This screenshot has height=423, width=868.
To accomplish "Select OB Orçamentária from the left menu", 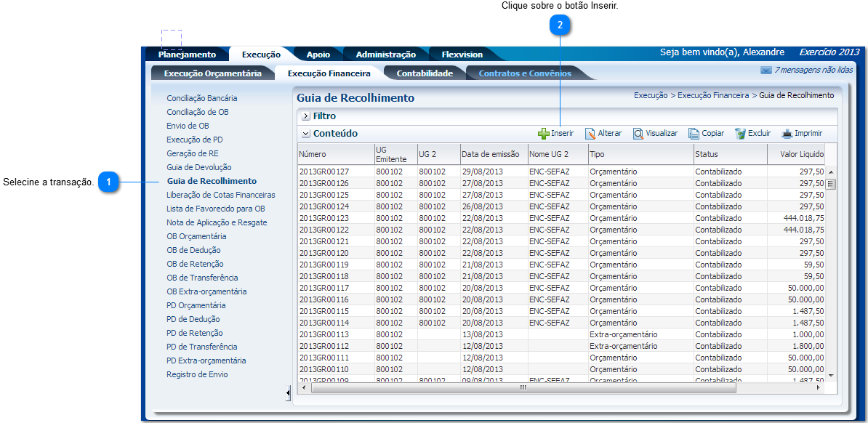I will point(196,236).
